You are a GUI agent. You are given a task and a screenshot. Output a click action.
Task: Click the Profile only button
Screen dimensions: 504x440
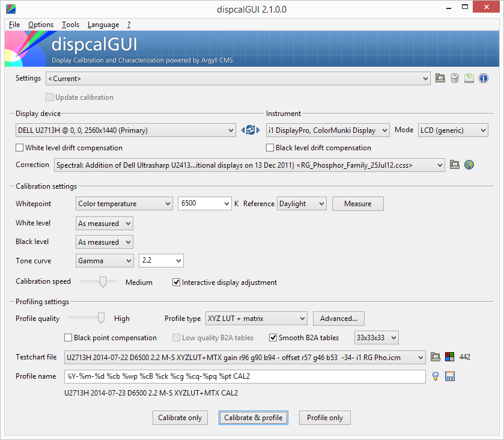pos(324,418)
